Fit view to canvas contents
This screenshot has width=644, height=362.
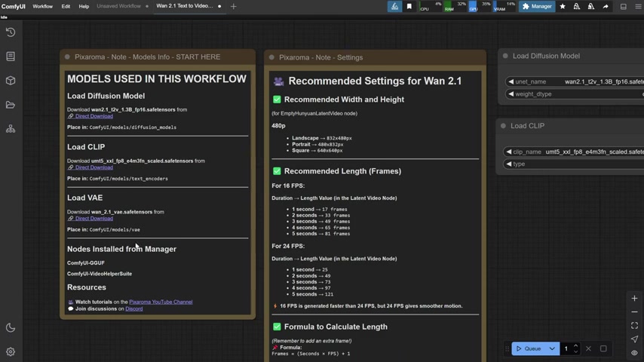coord(634,326)
